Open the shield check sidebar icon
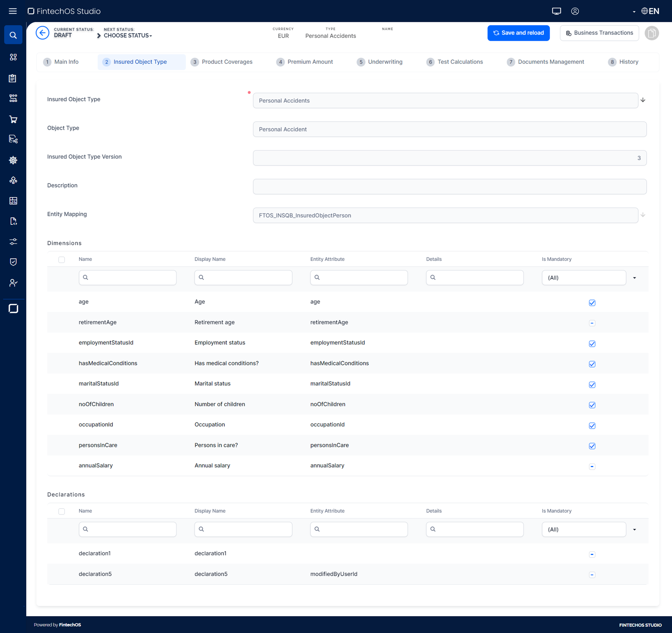 click(x=13, y=262)
